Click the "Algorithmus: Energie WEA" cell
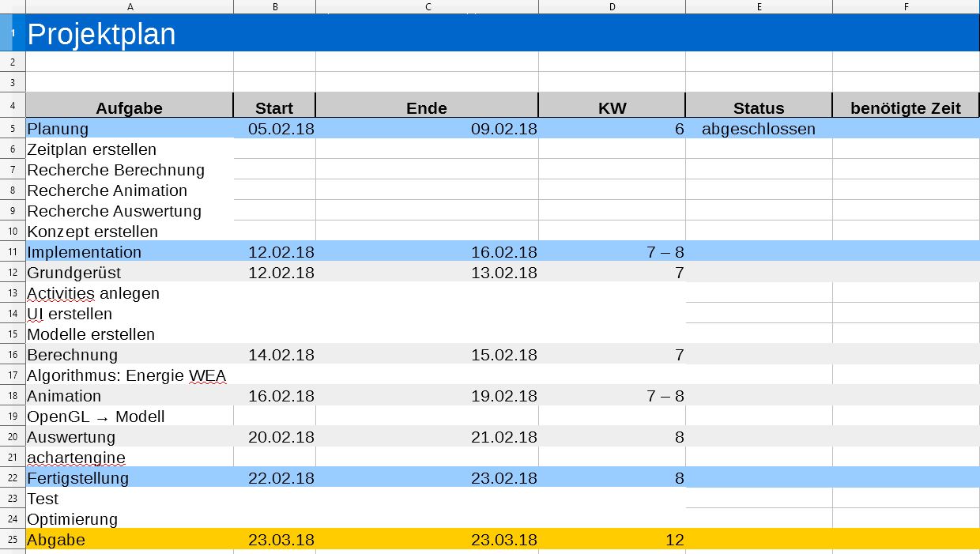This screenshot has width=980, height=554. click(126, 375)
